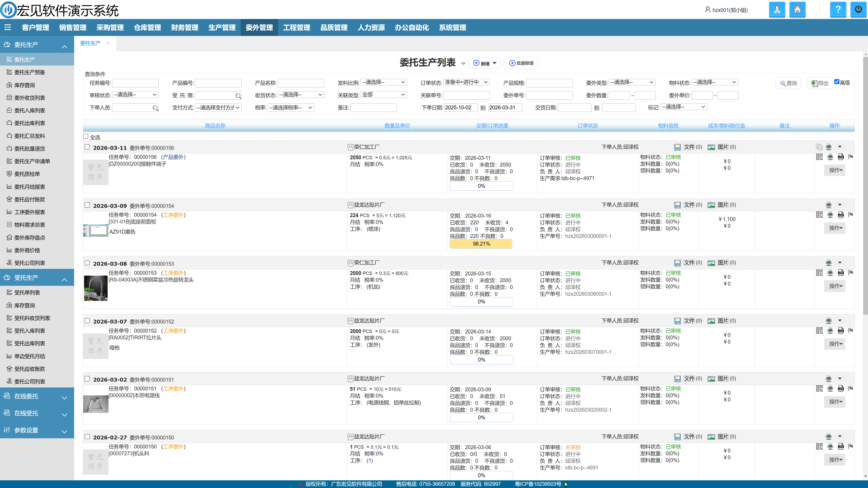Click QR code icon for order 00000156

pos(819,157)
